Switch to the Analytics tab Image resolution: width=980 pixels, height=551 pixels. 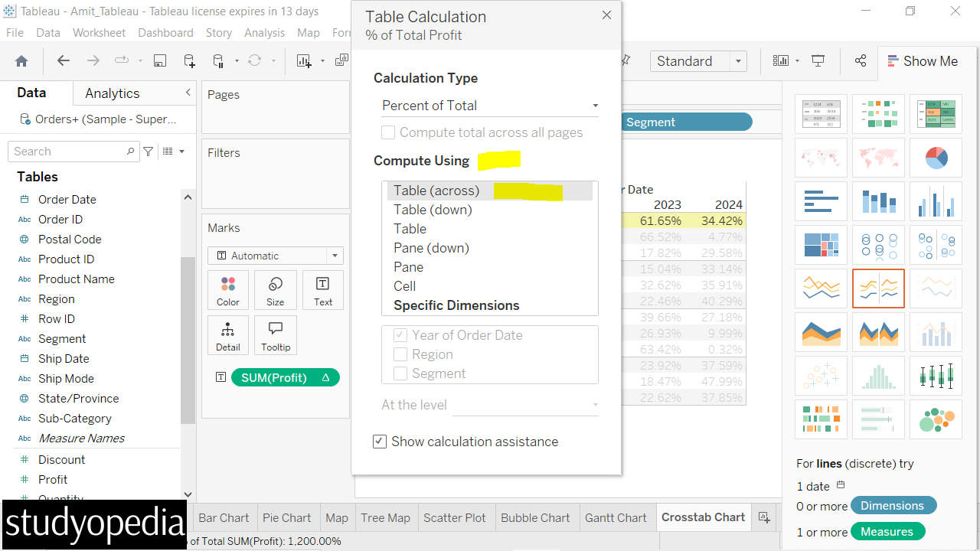click(x=113, y=93)
